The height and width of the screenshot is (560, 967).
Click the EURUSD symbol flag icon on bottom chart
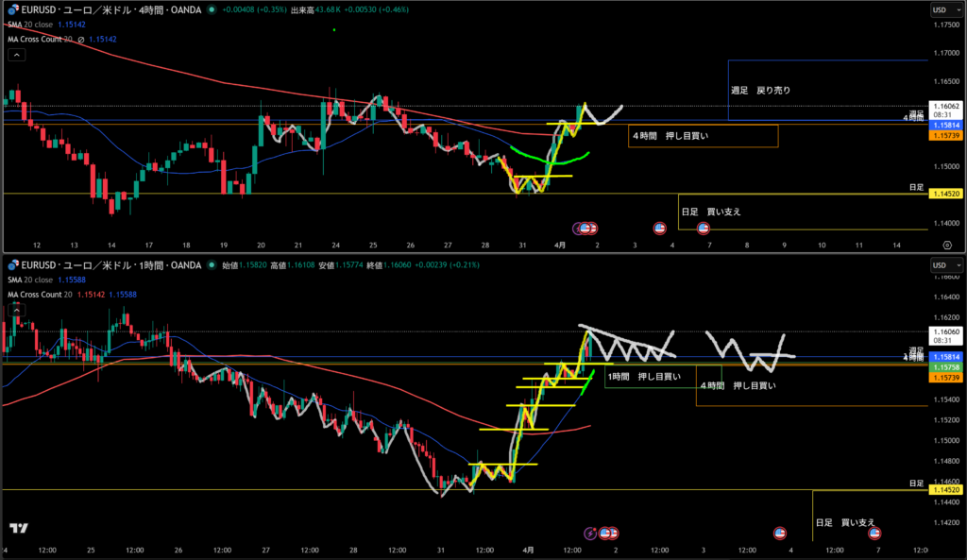pos(12,264)
